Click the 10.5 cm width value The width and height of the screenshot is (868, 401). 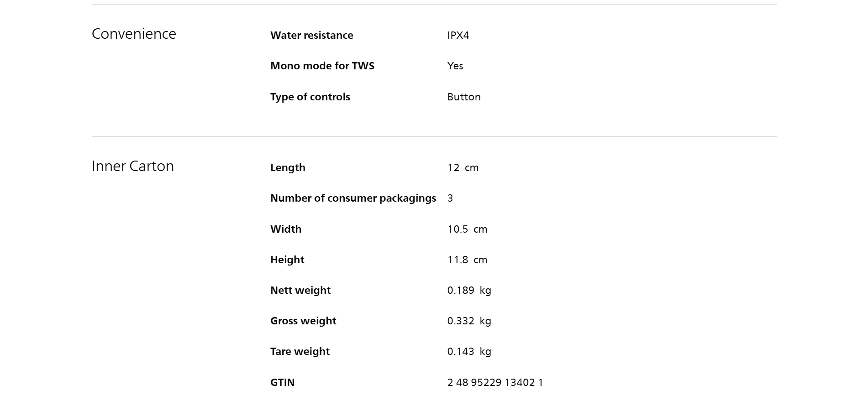[467, 229]
